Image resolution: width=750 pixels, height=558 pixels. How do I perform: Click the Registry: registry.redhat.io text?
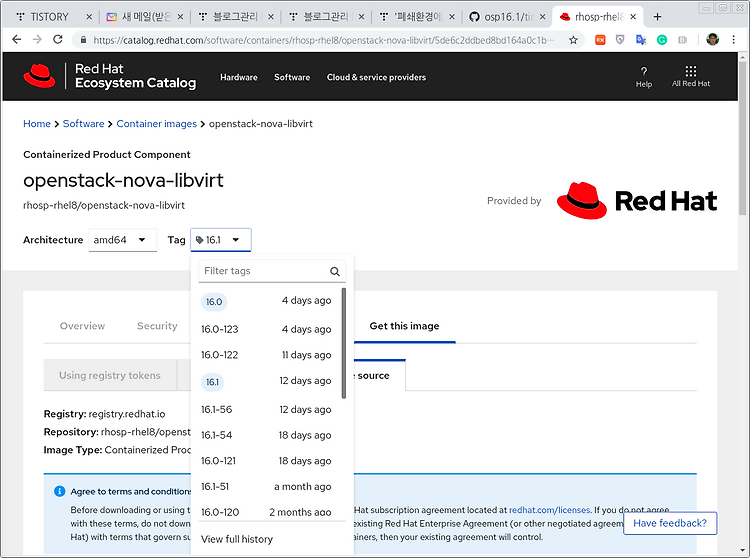[104, 414]
